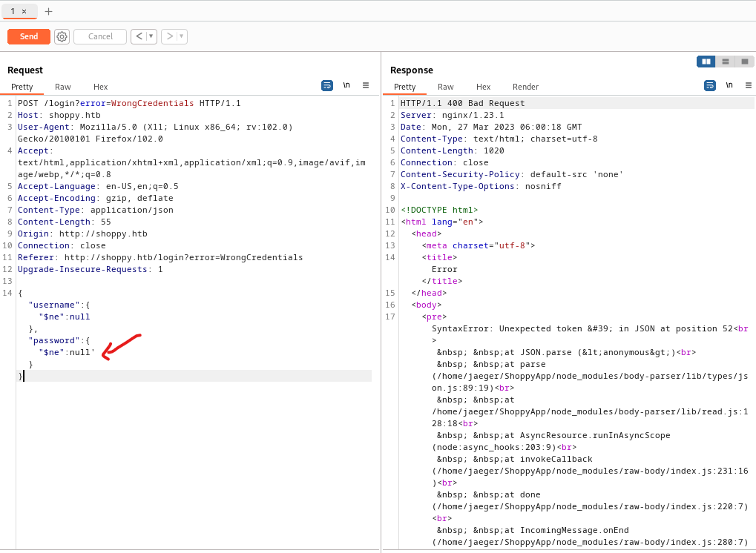The width and height of the screenshot is (756, 553).
Task: Open Repeater send settings gear
Action: [x=62, y=36]
